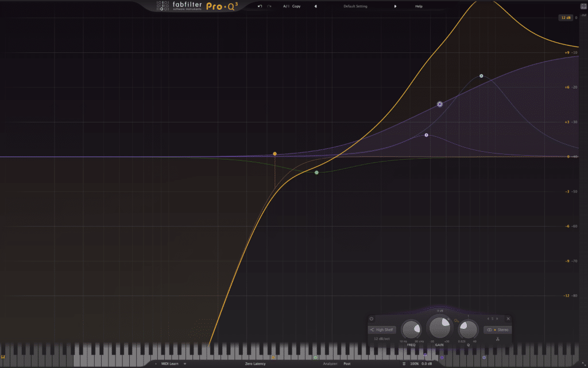588x368 pixels.
Task: Open the Stereo placement dropdown
Action: (497, 329)
